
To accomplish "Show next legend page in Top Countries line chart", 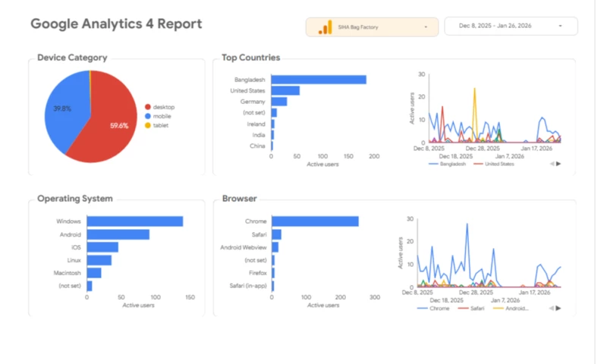I will 559,163.
